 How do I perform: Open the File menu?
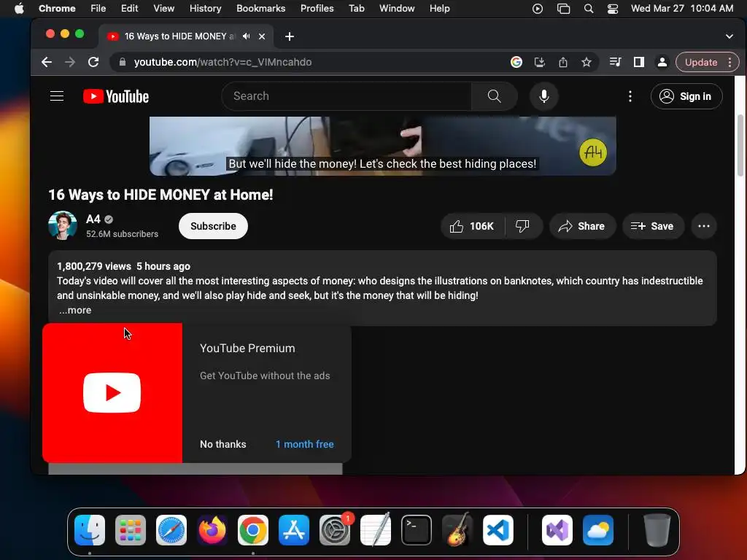pyautogui.click(x=98, y=8)
